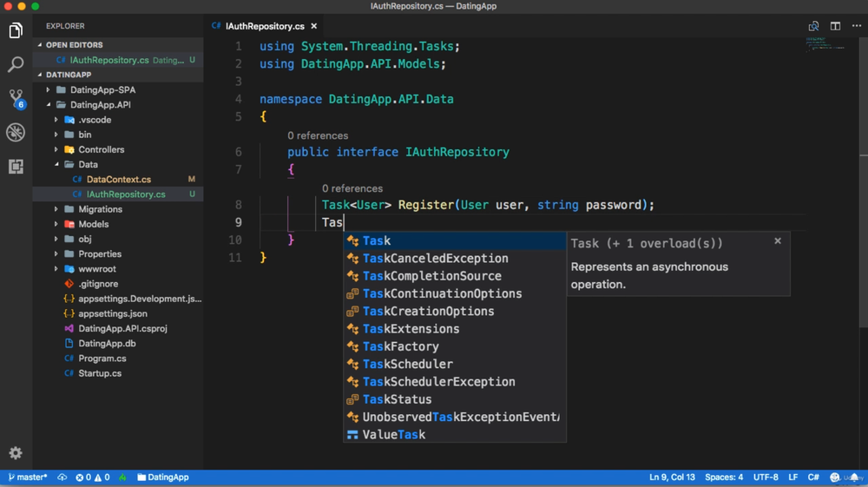Select the TaskExtensions suggestion

(x=455, y=329)
